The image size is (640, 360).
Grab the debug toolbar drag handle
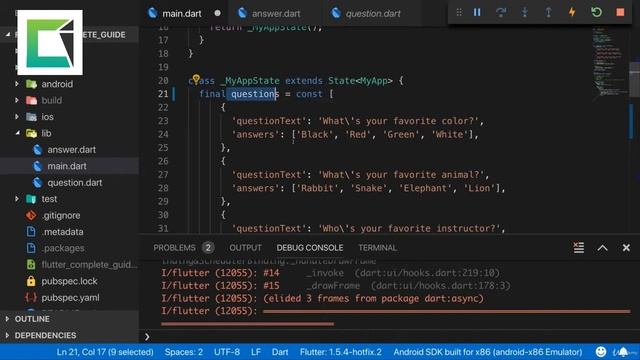(x=459, y=13)
